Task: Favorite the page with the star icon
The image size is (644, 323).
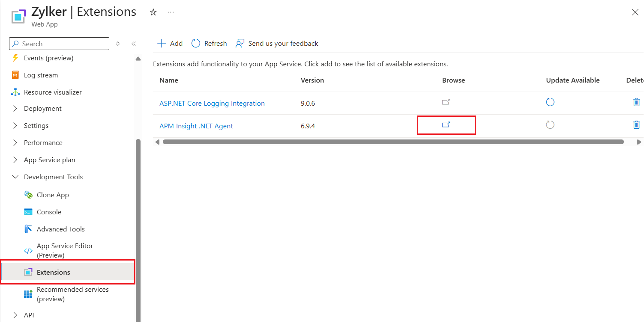Action: pyautogui.click(x=153, y=12)
